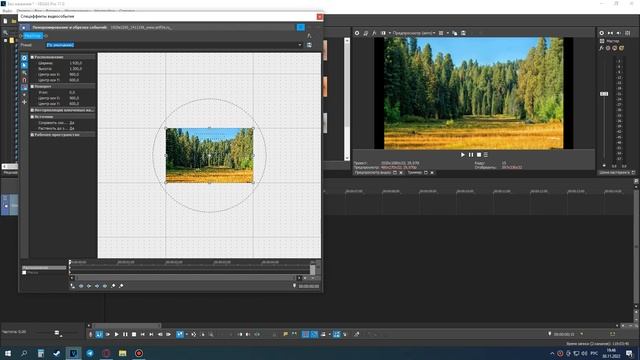Go to project start in main transport
The image size is (640, 360).
point(142,334)
